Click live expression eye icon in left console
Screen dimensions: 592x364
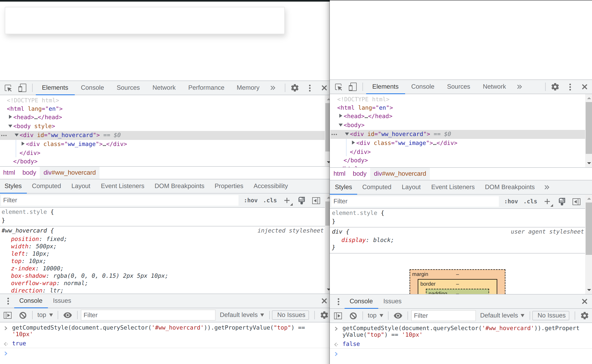[x=68, y=315]
